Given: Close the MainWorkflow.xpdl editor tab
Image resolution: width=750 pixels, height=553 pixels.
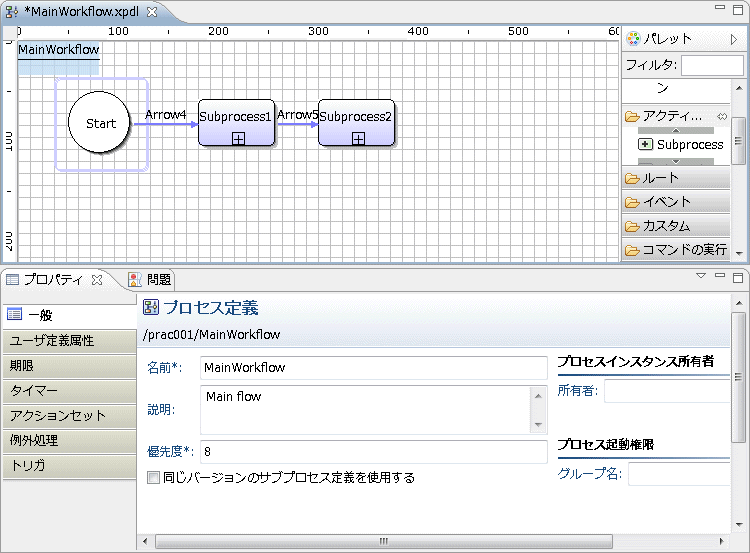Looking at the screenshot, I should pos(152,12).
